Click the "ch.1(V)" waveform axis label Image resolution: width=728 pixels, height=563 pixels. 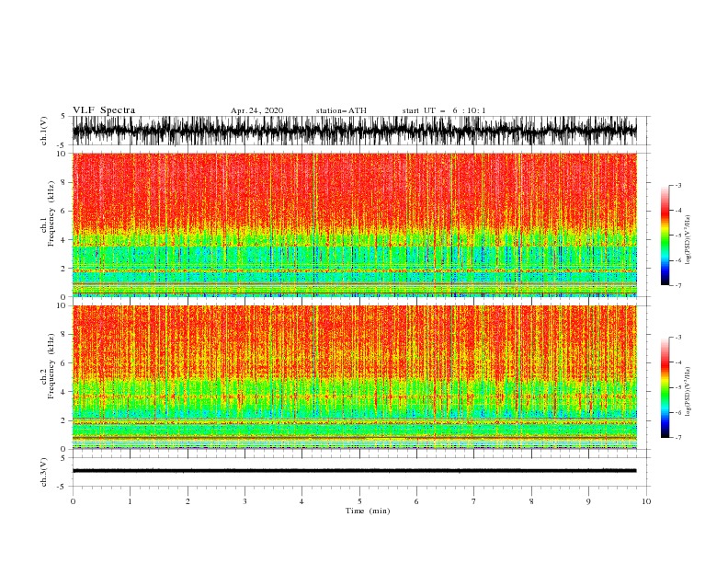point(44,131)
